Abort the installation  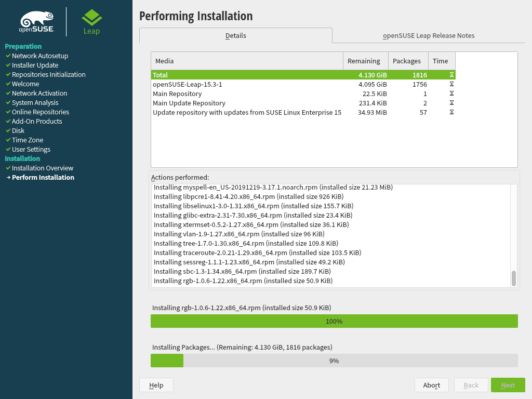432,385
